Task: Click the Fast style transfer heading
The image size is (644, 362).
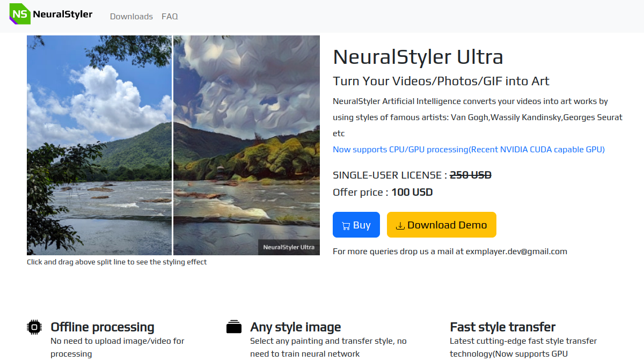Action: 503,327
